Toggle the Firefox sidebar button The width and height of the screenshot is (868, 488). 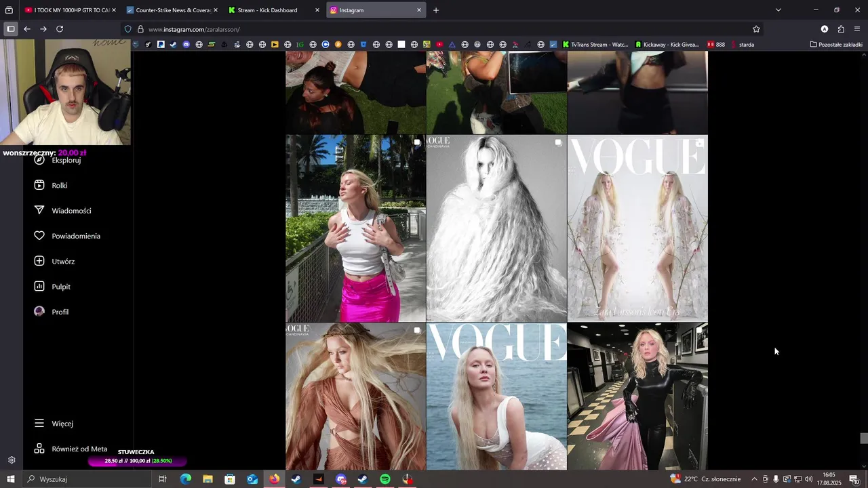[x=10, y=29]
